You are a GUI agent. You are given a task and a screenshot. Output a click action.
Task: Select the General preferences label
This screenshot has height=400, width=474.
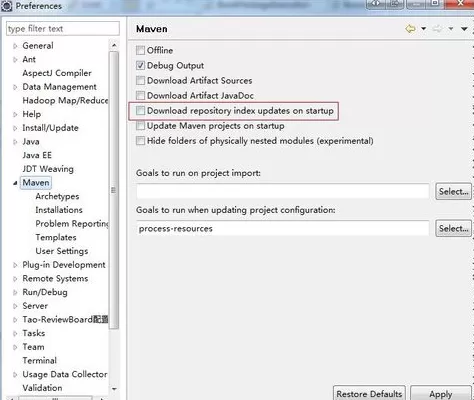point(38,46)
